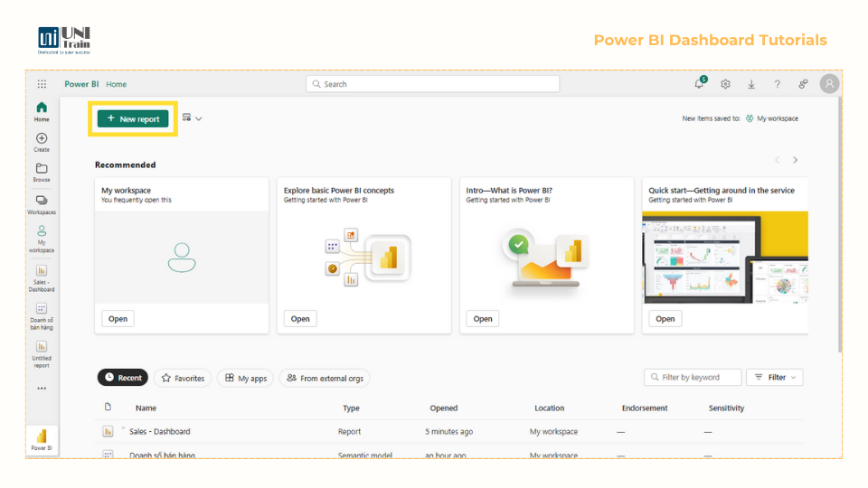Click the Location column header
The width and height of the screenshot is (868, 488).
pyautogui.click(x=550, y=408)
